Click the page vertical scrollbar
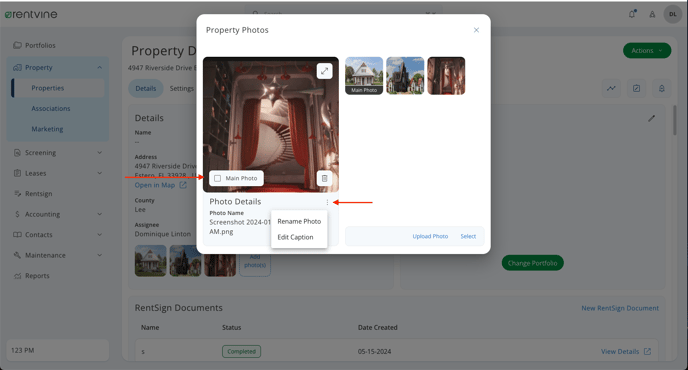This screenshot has width=688, height=370. pyautogui.click(x=675, y=120)
